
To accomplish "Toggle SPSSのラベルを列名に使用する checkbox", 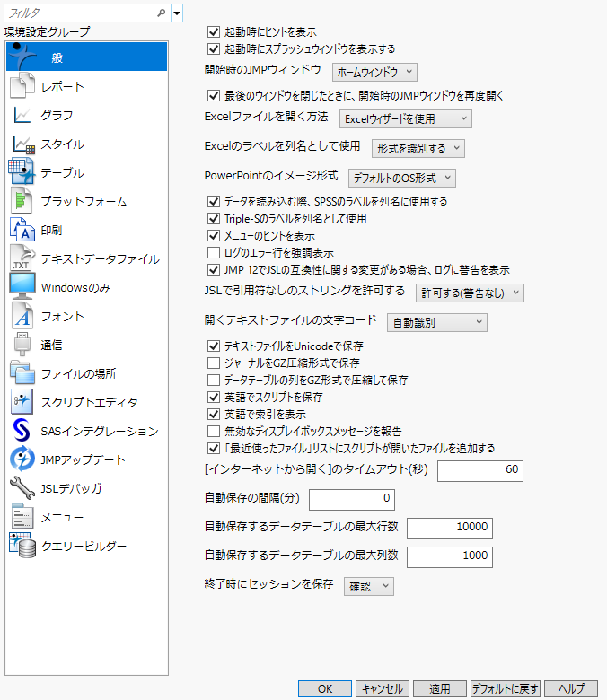I will point(214,201).
